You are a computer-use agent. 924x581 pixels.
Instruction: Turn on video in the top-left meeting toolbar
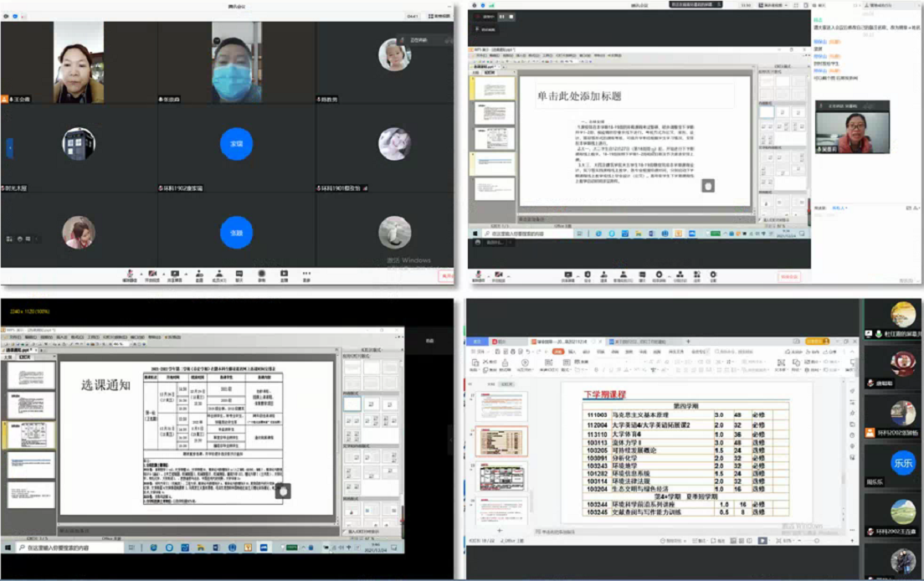[x=152, y=274]
